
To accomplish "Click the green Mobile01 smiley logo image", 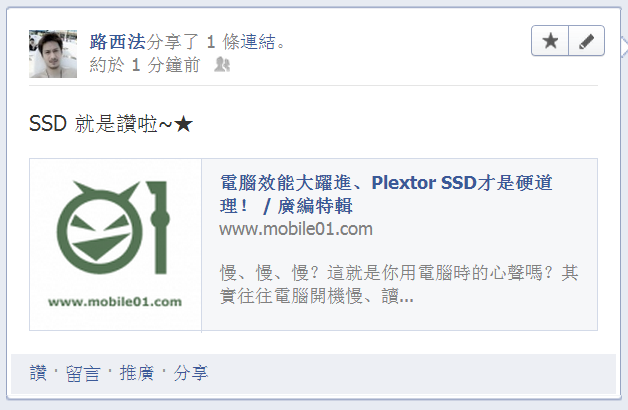I will coord(113,228).
